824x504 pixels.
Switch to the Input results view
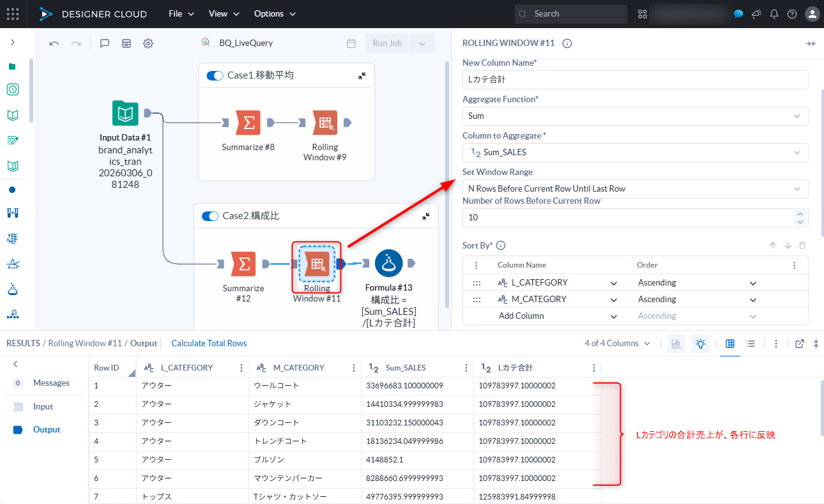pyautogui.click(x=43, y=407)
